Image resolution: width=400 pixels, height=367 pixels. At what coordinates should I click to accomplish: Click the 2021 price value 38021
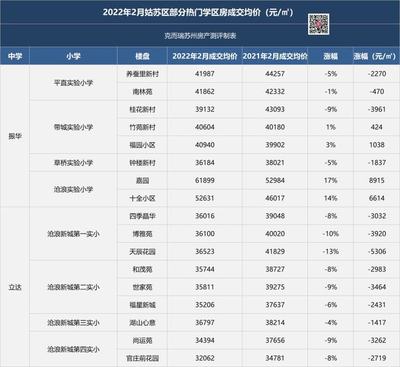point(275,163)
